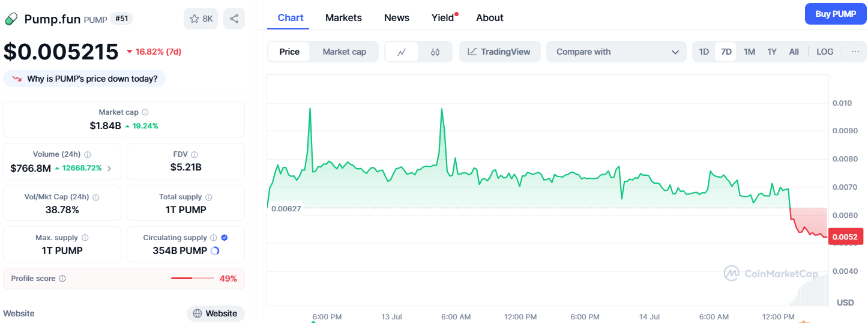This screenshot has width=868, height=323.
Task: Switch to line chart icon
Action: click(x=402, y=52)
